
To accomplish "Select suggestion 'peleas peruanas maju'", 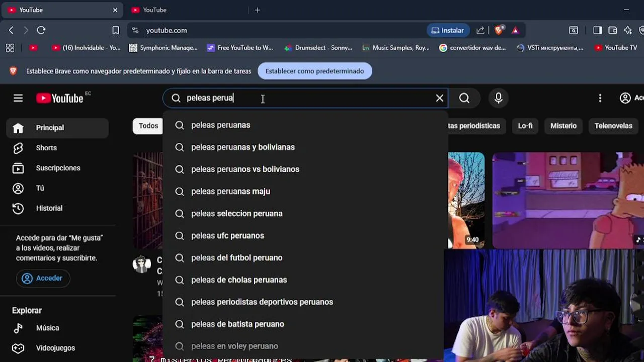I will click(x=305, y=192).
